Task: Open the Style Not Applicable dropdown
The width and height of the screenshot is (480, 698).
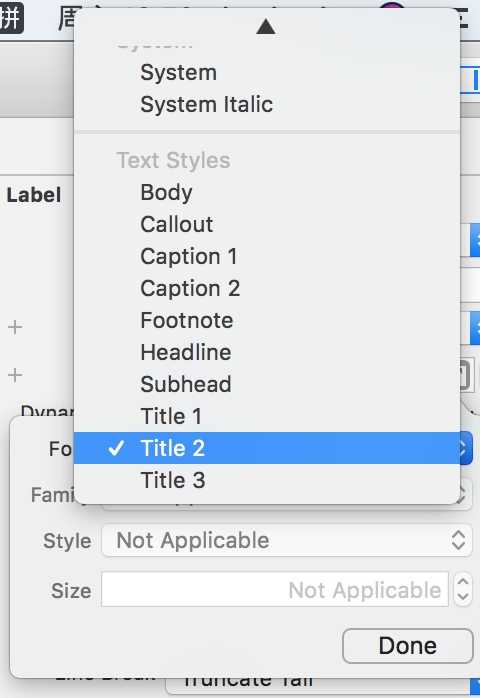Action: point(287,540)
